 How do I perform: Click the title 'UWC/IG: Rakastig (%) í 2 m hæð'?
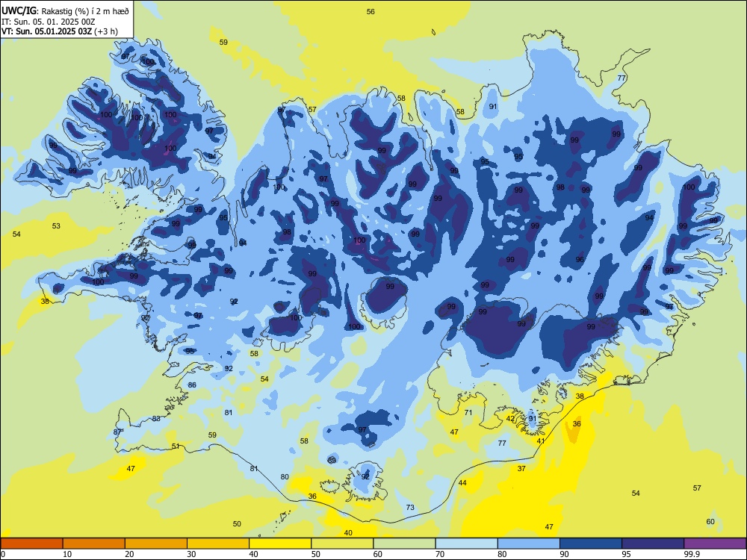click(x=65, y=10)
